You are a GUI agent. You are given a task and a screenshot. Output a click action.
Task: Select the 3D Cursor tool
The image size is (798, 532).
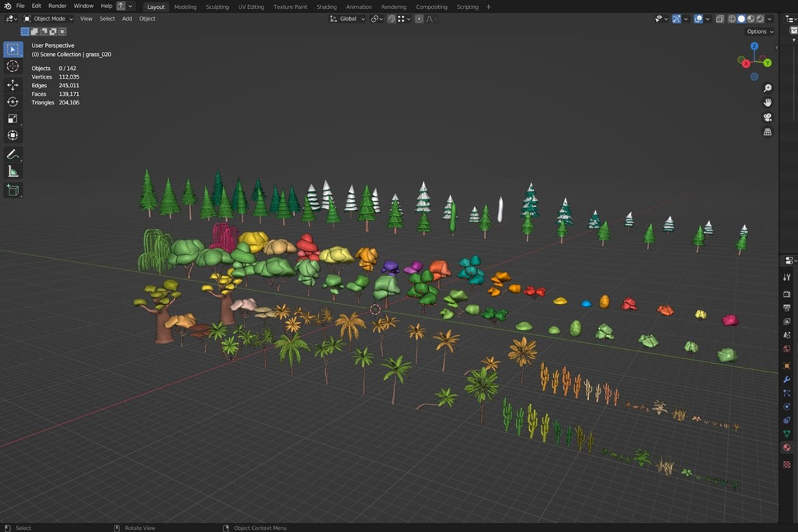pos(13,66)
